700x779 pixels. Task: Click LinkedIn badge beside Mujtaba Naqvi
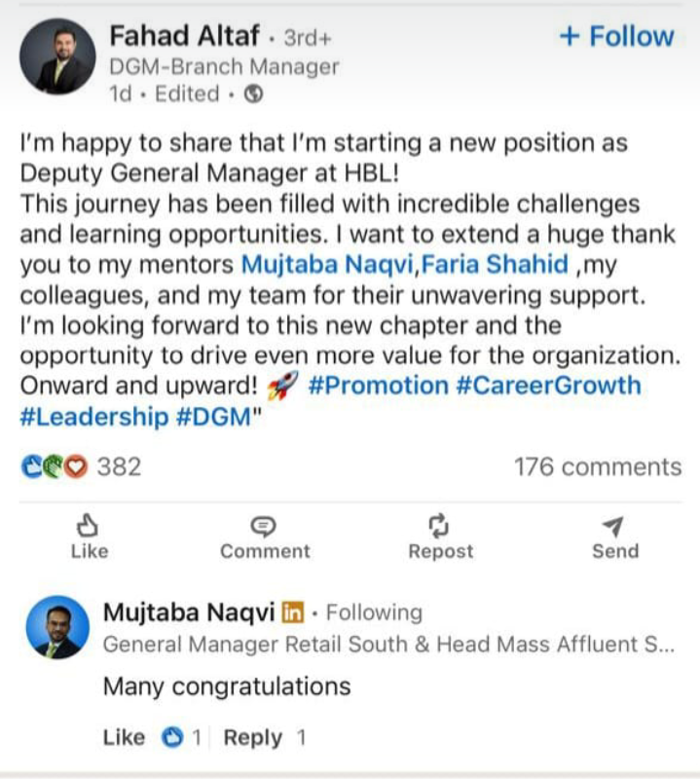pyautogui.click(x=292, y=612)
